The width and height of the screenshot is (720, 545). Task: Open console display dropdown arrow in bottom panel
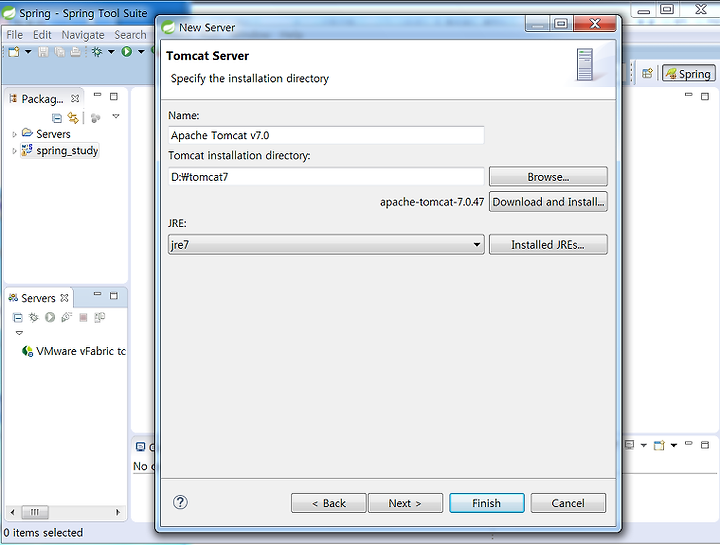pos(644,445)
